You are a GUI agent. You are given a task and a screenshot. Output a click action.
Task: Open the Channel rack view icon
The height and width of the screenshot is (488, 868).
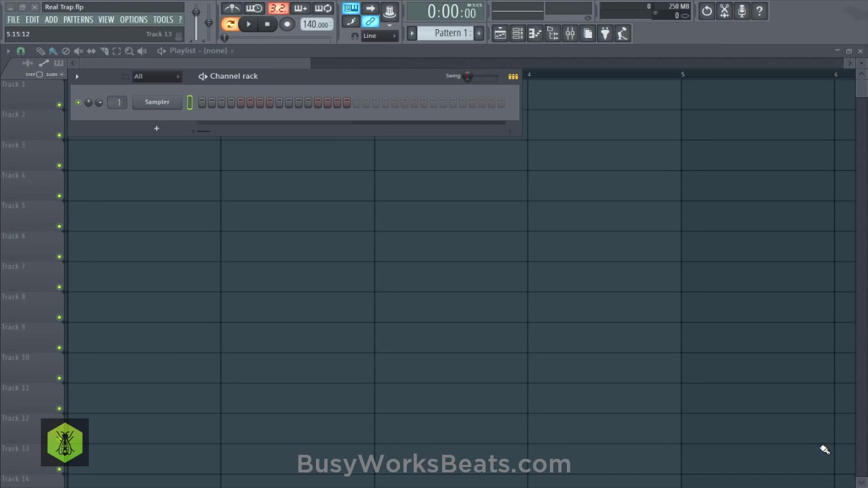(517, 33)
